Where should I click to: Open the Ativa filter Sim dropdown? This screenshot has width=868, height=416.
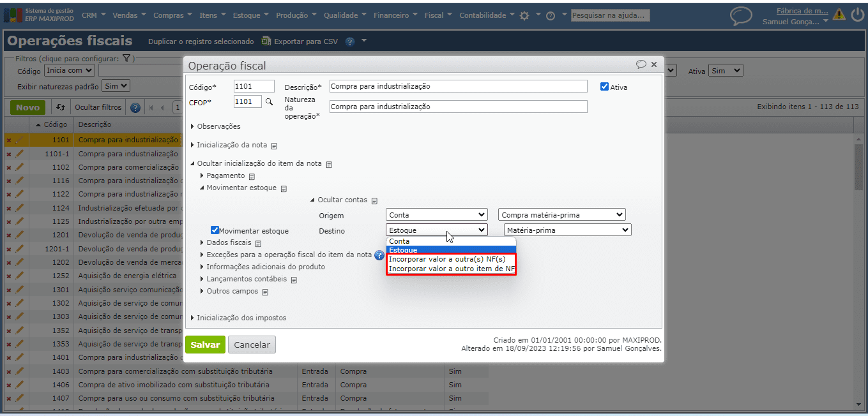tap(726, 71)
